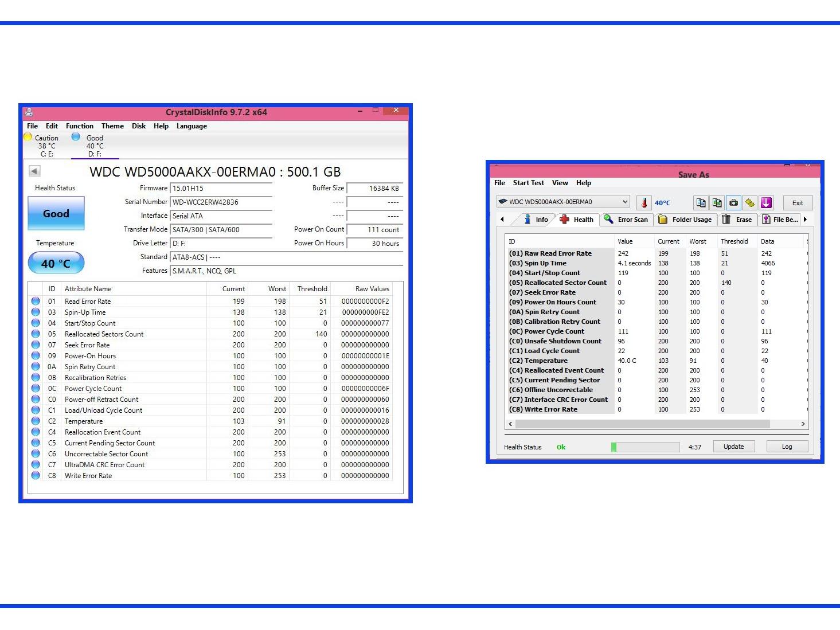840x630 pixels.
Task: Click the CrystalDiskInfo app icon in title bar
Action: coord(29,112)
